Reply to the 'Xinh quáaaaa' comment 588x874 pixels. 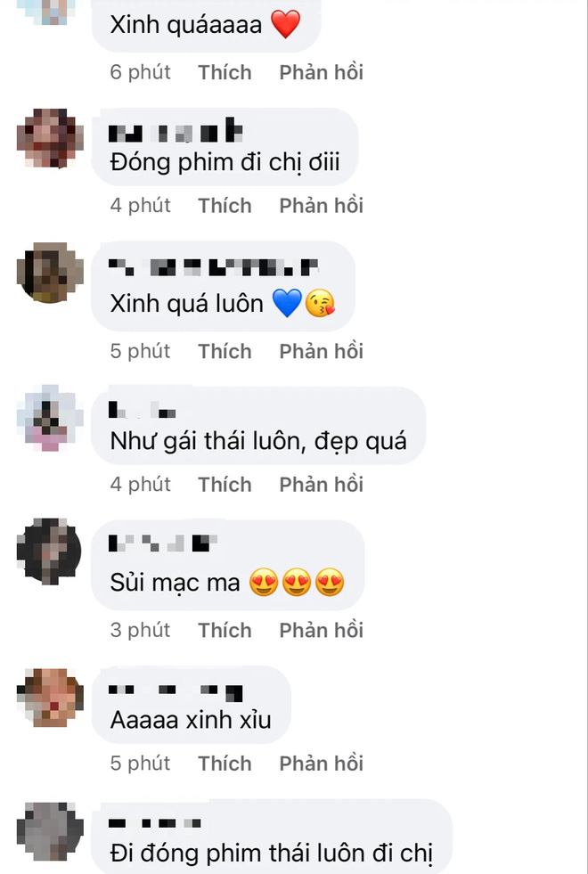tap(321, 72)
